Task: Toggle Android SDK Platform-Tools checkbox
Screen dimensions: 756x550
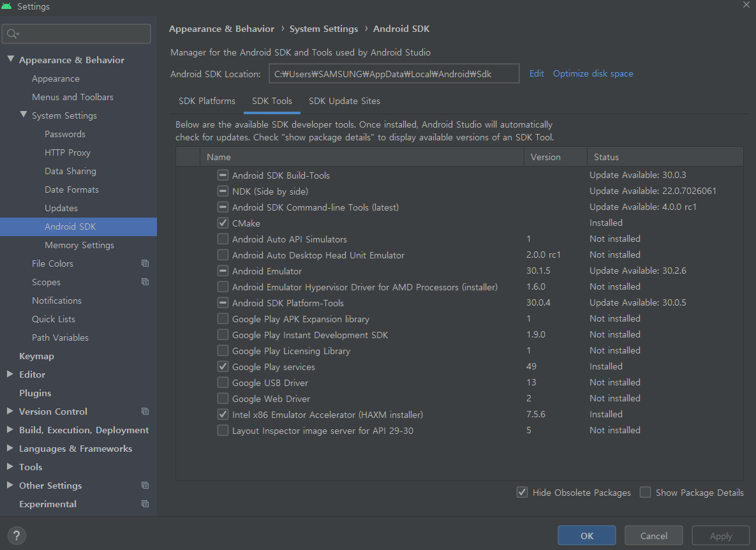Action: point(223,302)
